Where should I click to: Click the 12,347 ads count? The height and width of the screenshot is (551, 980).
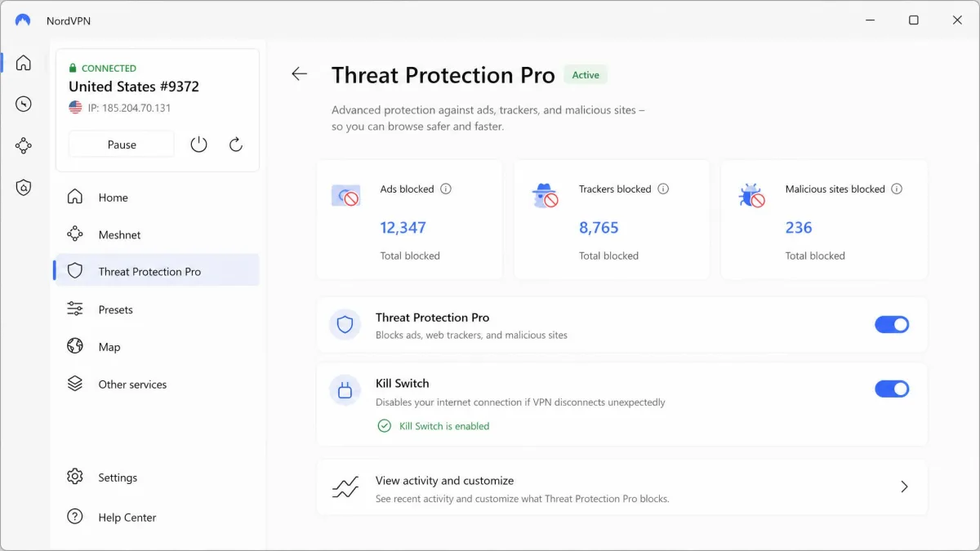point(403,228)
